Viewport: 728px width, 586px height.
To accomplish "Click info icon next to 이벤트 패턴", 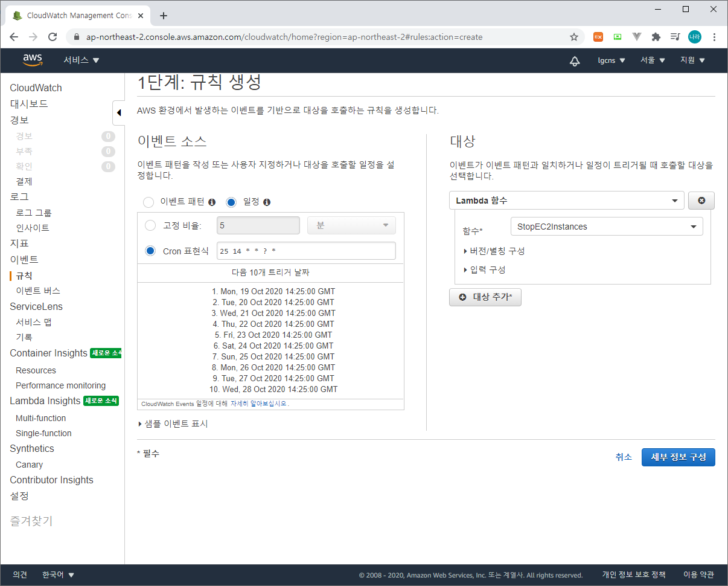I will (x=212, y=202).
